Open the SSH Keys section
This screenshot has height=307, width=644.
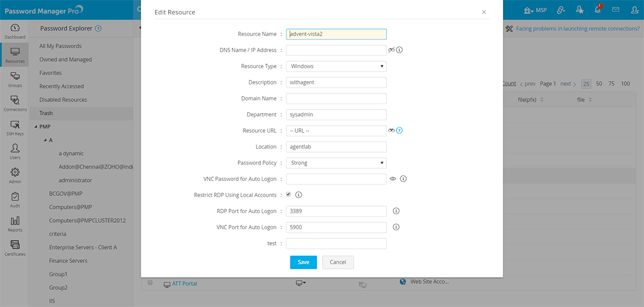15,128
